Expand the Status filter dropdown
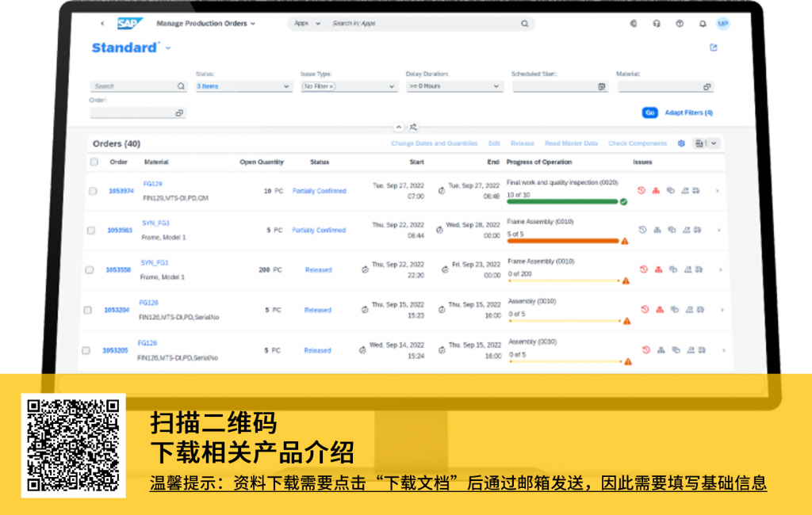The image size is (812, 515). (x=286, y=86)
